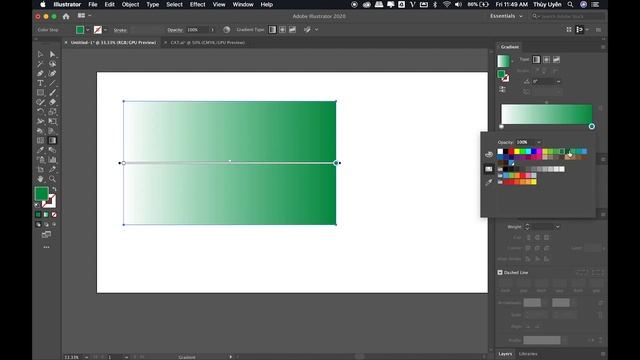Set fill mode to Gradient button
The height and width of the screenshot is (360, 640).
click(46, 215)
